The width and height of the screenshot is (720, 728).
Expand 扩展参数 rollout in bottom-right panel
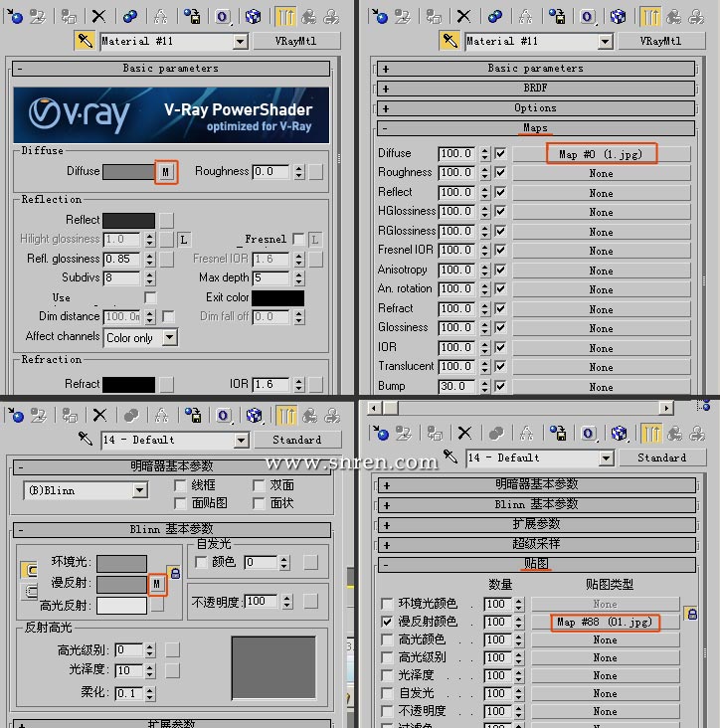(x=537, y=525)
